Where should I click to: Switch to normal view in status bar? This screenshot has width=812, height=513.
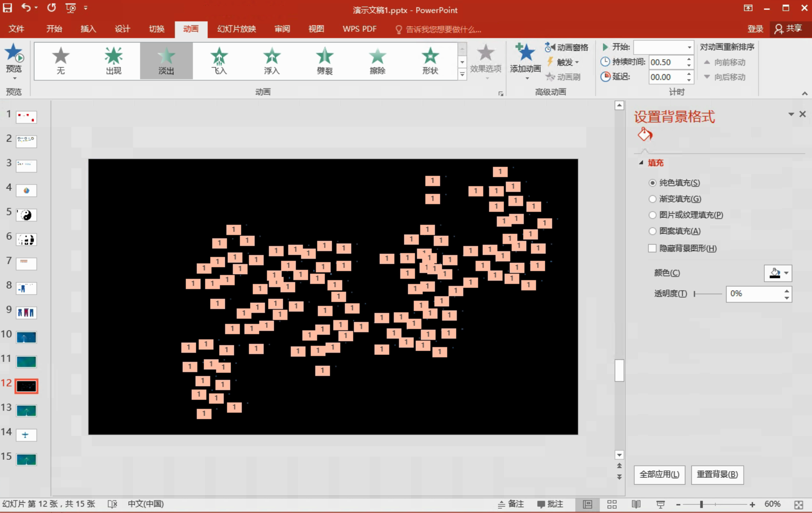click(x=587, y=504)
